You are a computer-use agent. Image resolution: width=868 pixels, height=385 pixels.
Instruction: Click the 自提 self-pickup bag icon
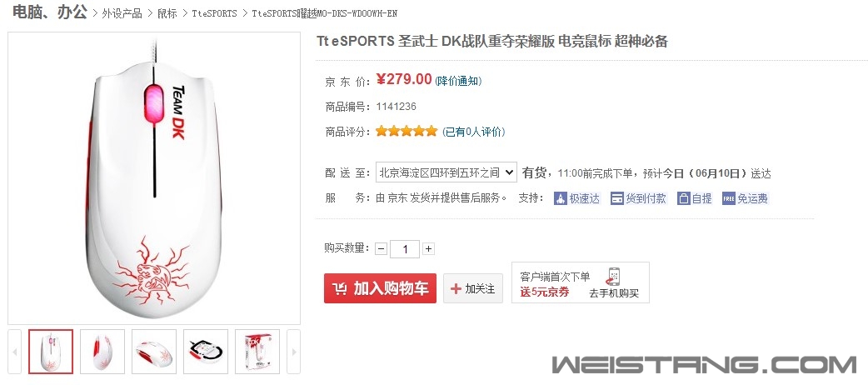click(x=684, y=198)
